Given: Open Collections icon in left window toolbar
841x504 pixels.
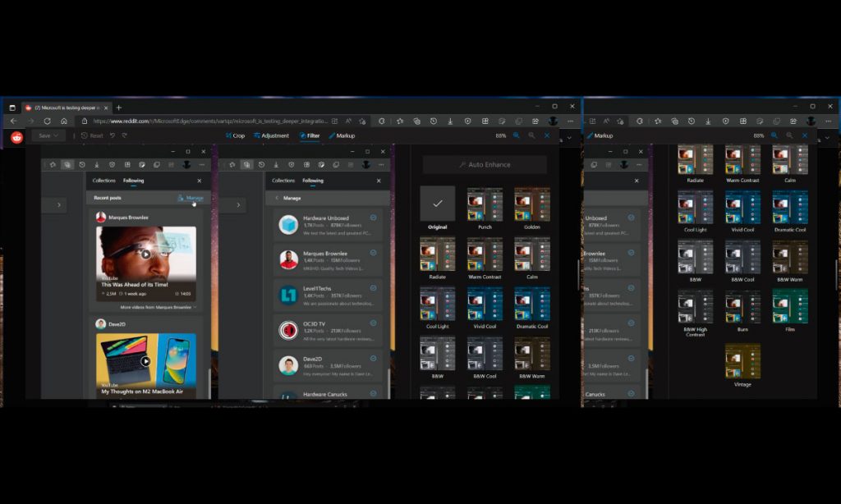Looking at the screenshot, I should click(x=416, y=121).
